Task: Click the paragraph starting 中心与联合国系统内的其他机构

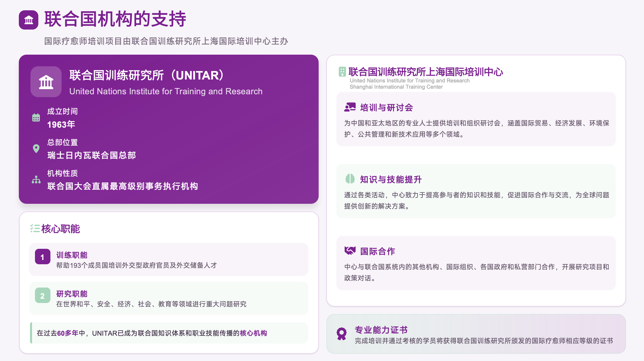Action: (x=476, y=272)
